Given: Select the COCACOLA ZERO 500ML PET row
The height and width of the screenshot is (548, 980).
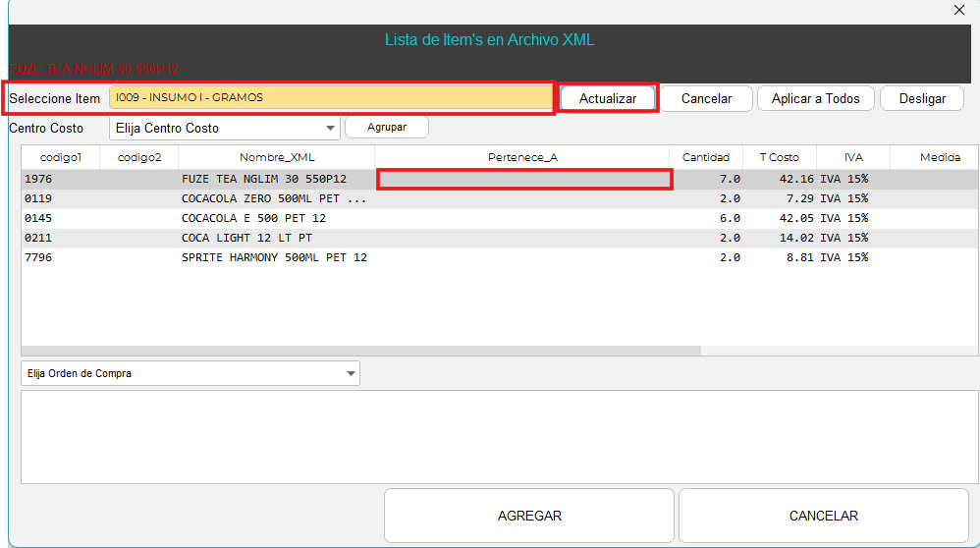Looking at the screenshot, I should [x=273, y=198].
